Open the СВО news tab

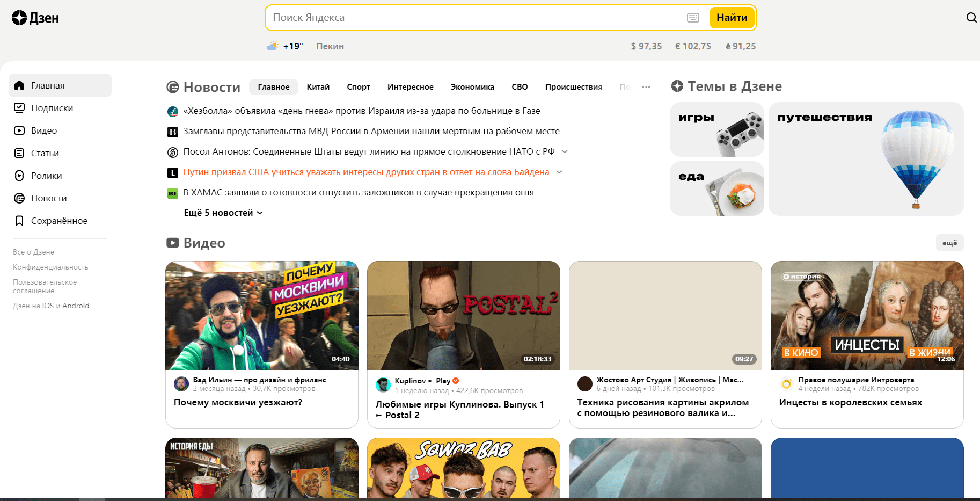click(x=520, y=86)
